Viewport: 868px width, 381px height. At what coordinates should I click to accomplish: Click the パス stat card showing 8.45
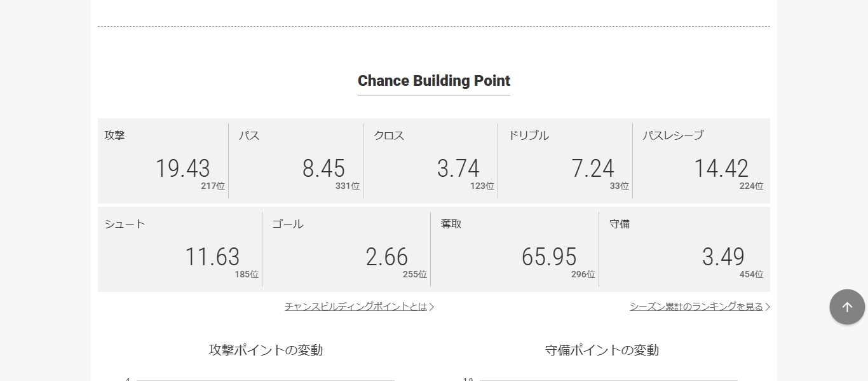click(x=296, y=161)
